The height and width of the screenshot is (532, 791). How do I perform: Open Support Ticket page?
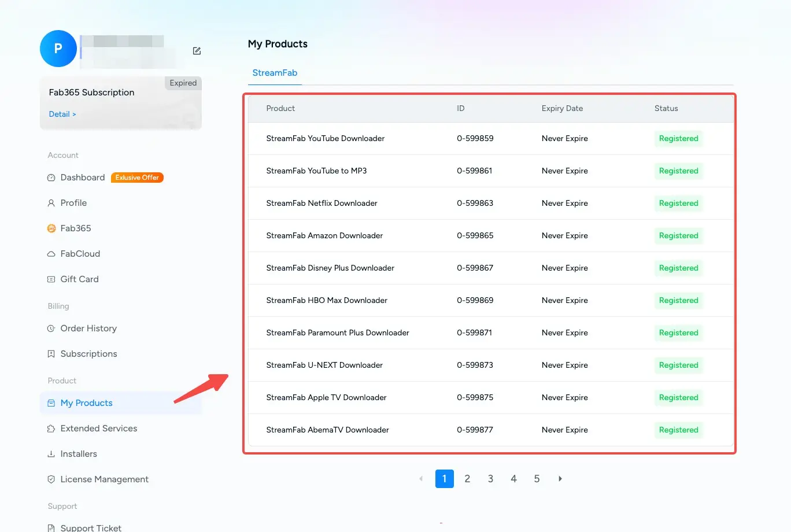click(x=91, y=528)
